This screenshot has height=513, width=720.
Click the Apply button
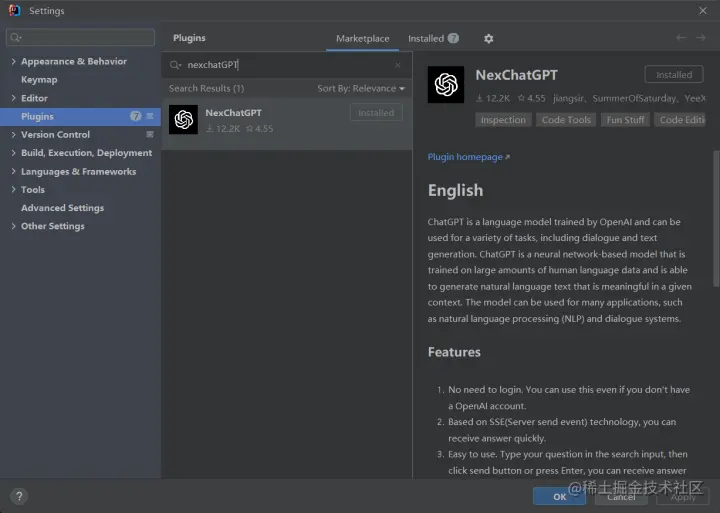pyautogui.click(x=683, y=496)
